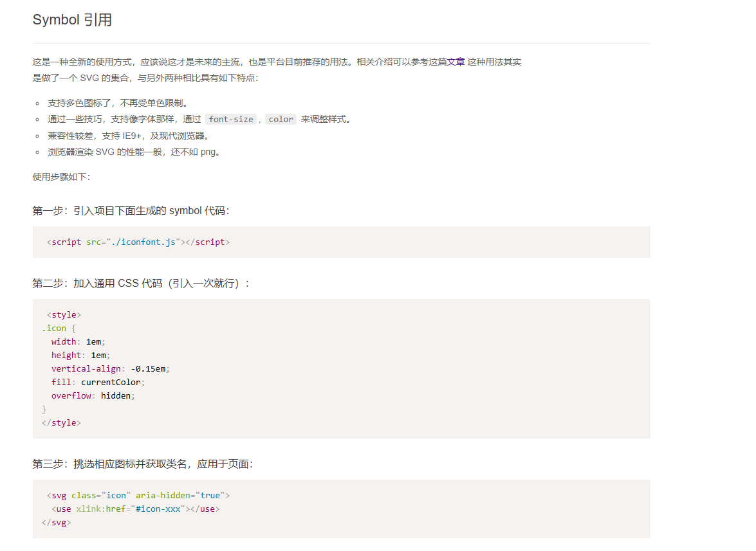Click the 'width: 1em;' code line
This screenshot has height=551, width=756.
78,342
